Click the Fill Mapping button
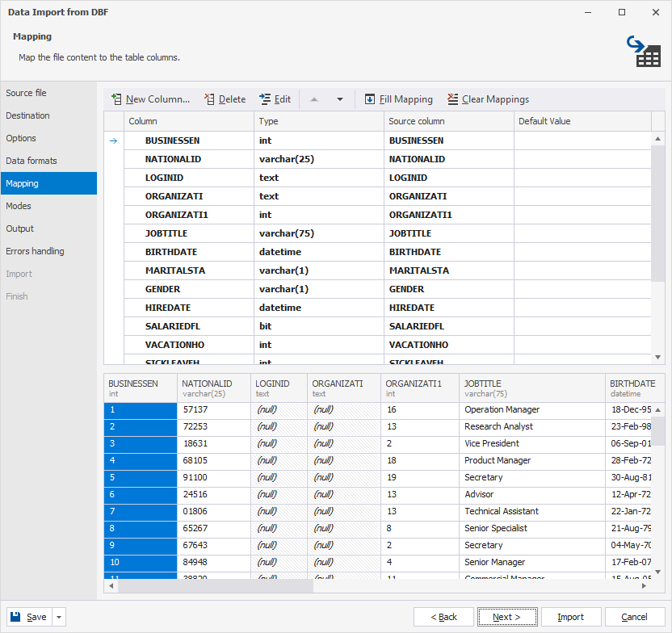The image size is (672, 633). (x=398, y=99)
